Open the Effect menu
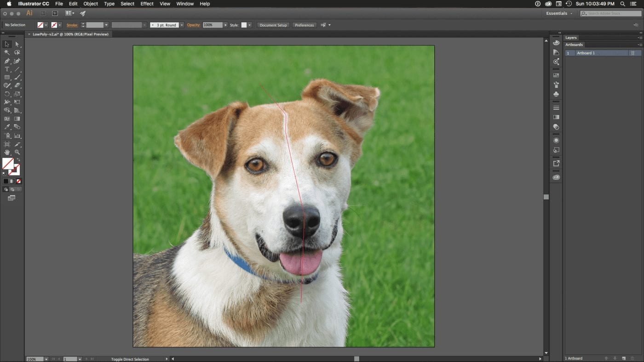 click(147, 4)
